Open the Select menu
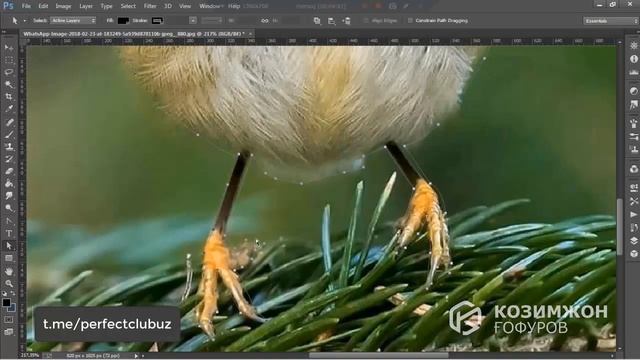640x360 pixels. [128, 6]
